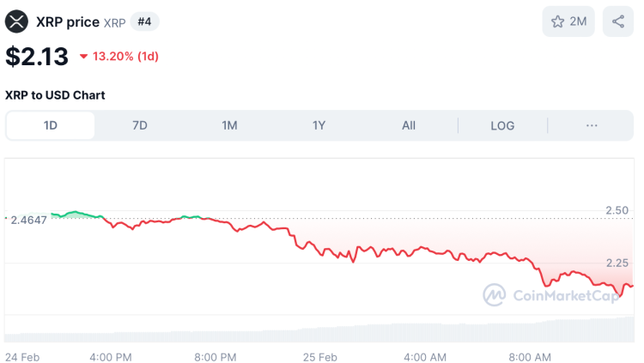
Task: Expand more chart options ellipsis menu
Action: (x=592, y=125)
